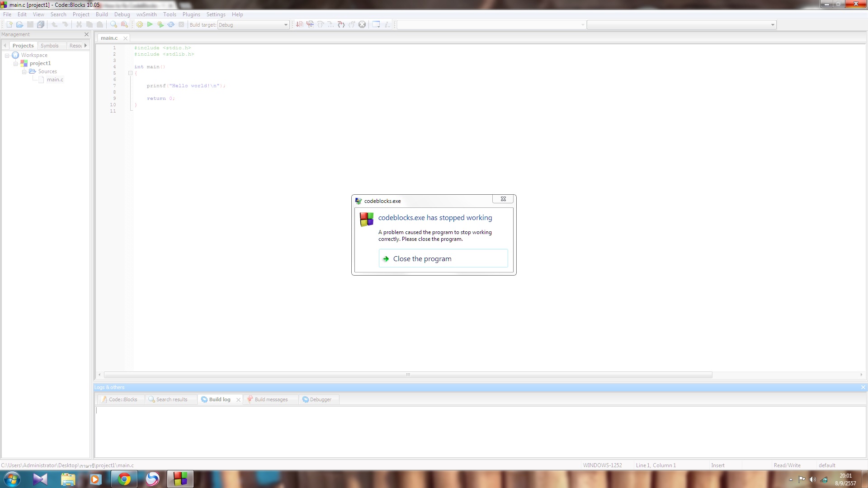The image size is (868, 488).
Task: Collapse the Workspace tree node
Action: 7,55
